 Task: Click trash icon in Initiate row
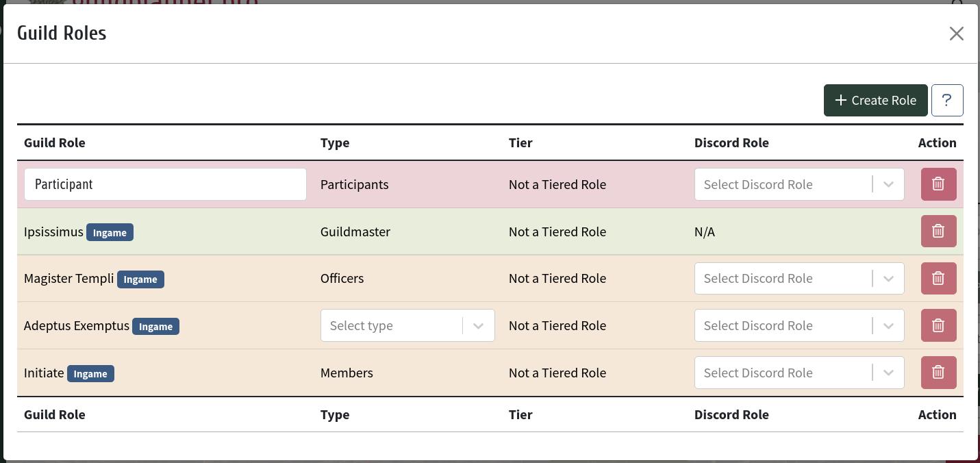(x=938, y=373)
